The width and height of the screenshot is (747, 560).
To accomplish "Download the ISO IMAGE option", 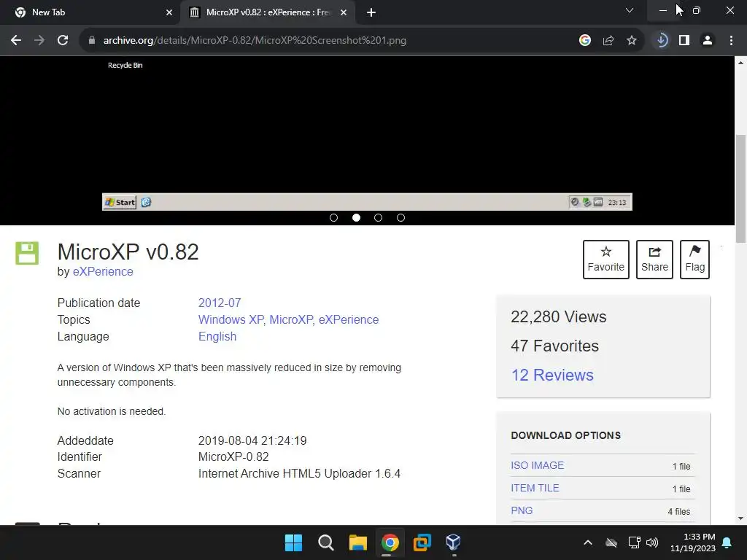I will (538, 465).
